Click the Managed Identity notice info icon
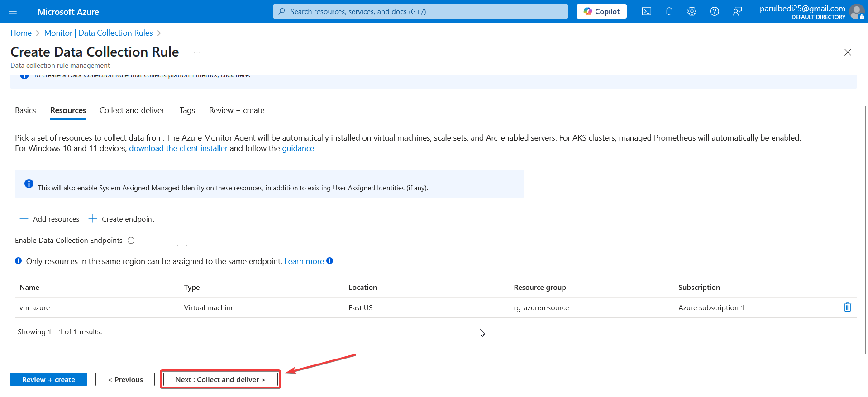 [x=29, y=184]
